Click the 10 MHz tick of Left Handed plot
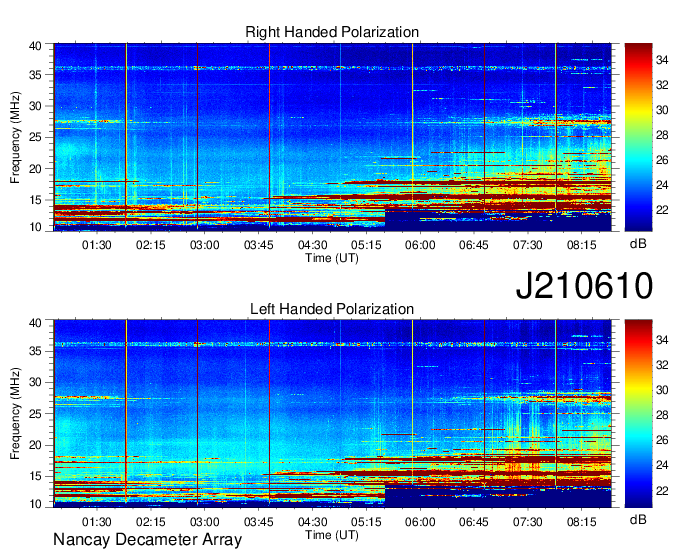 point(36,504)
